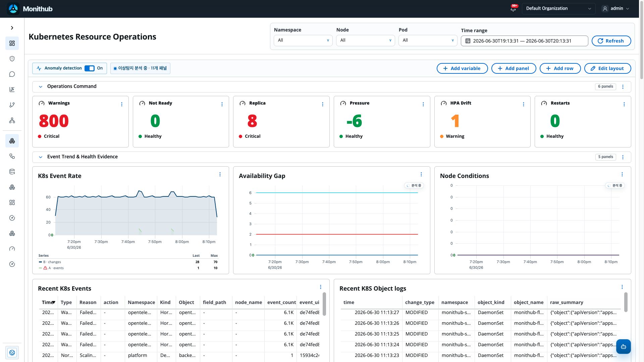644x362 pixels.
Task: Open the Availability Gap panel menu
Action: point(421,174)
